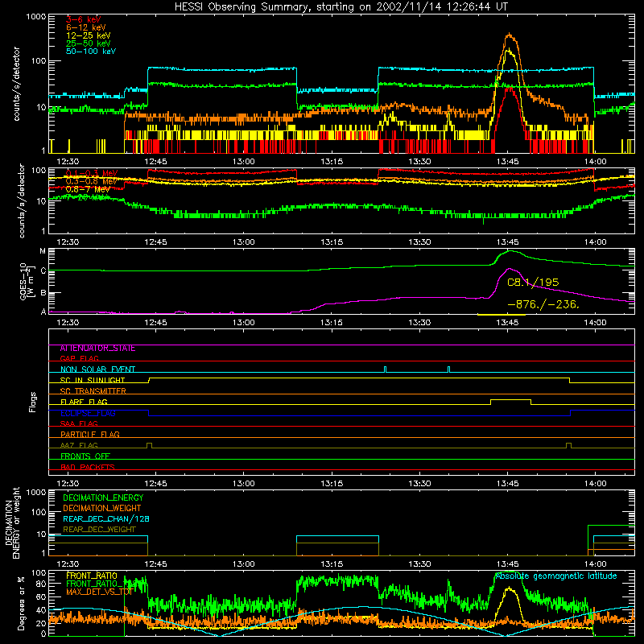Click the first NON_SOLAR_EVENT spike before 13:30
This screenshot has width=644, height=644.
tap(385, 369)
